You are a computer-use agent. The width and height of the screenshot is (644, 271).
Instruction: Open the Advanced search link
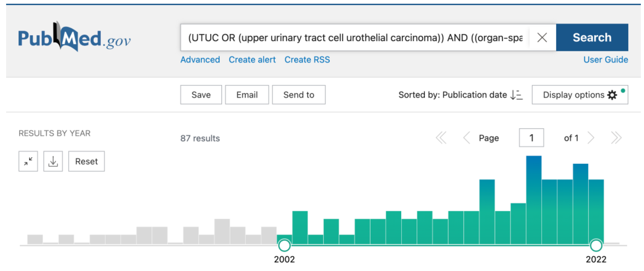click(200, 60)
